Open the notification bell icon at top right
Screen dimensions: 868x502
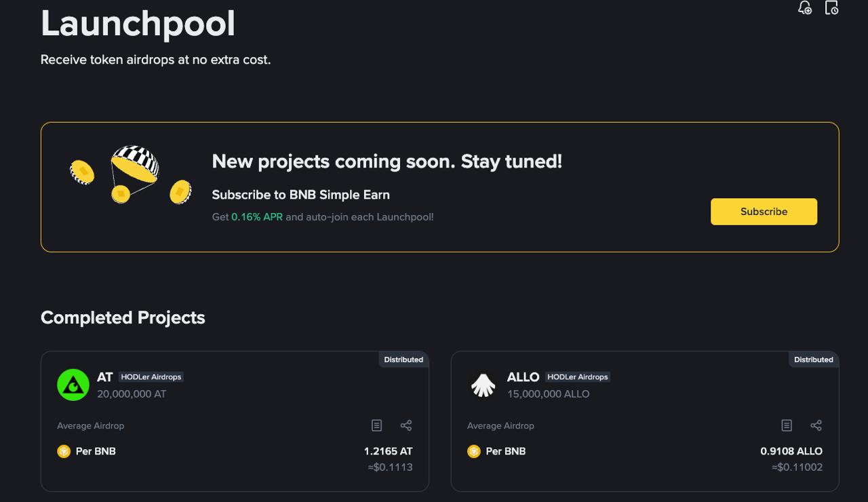(805, 7)
